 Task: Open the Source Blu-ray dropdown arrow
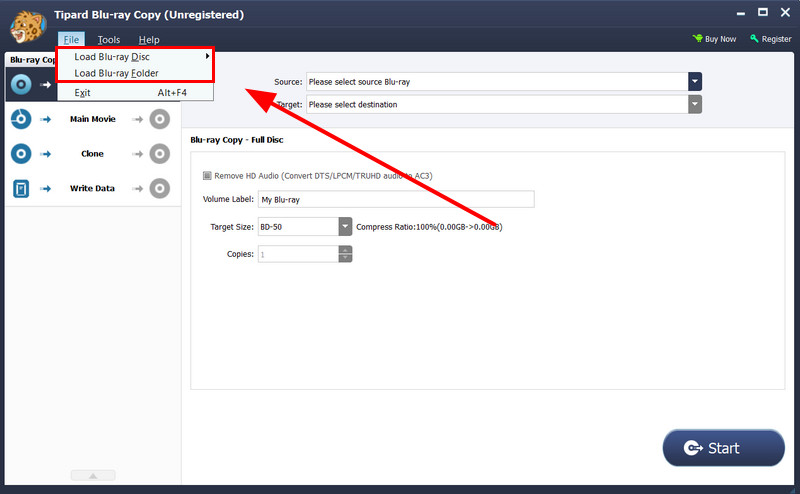click(695, 82)
